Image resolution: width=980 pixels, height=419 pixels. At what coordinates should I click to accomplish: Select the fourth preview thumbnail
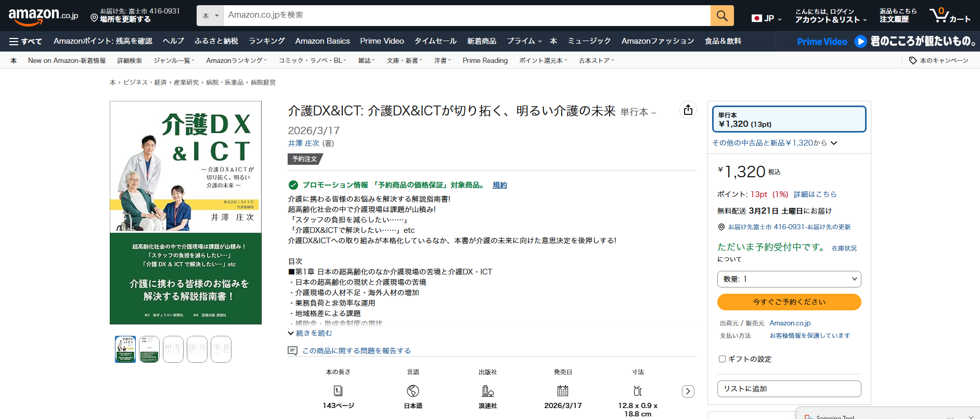pos(197,349)
